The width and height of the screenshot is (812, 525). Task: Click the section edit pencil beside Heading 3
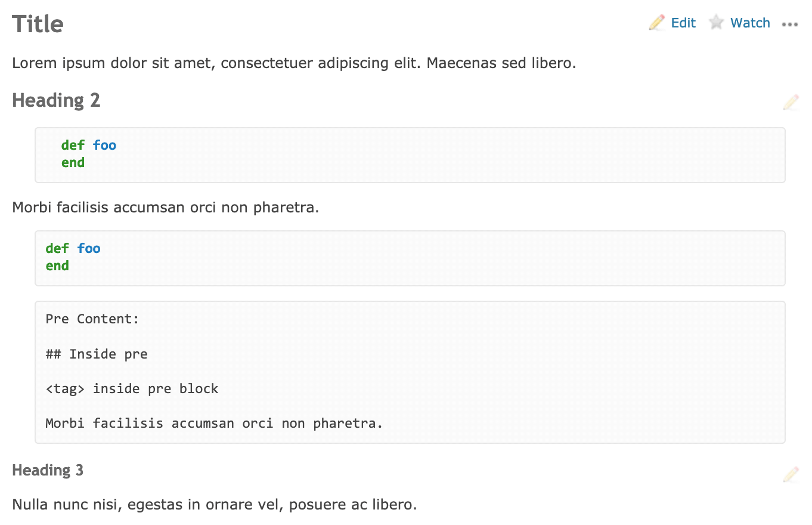(x=791, y=474)
